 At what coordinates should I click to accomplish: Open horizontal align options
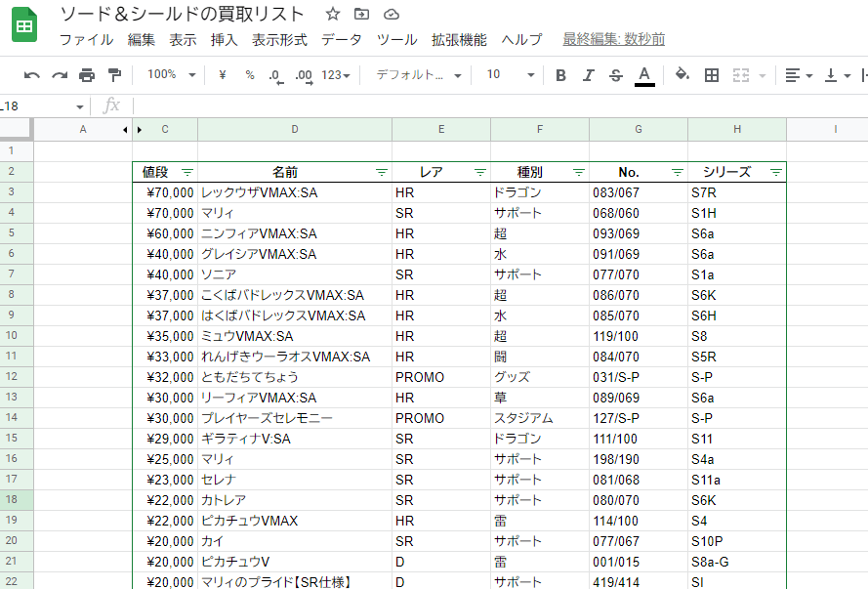tap(799, 75)
